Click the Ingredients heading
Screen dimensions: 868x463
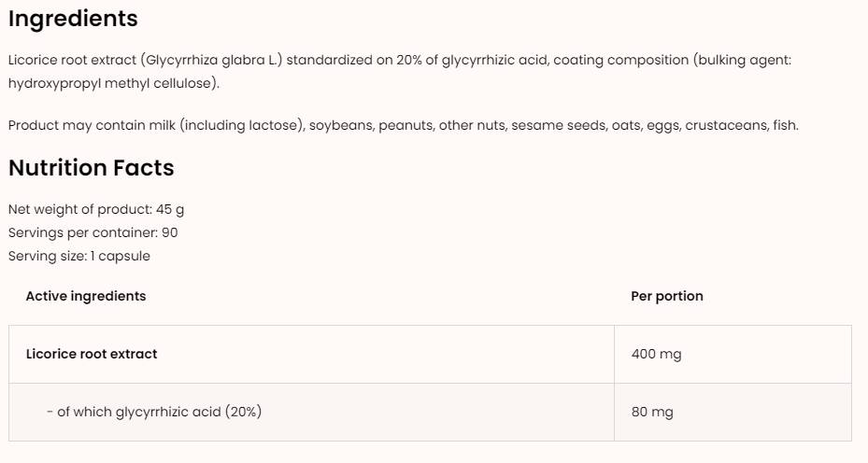73,19
